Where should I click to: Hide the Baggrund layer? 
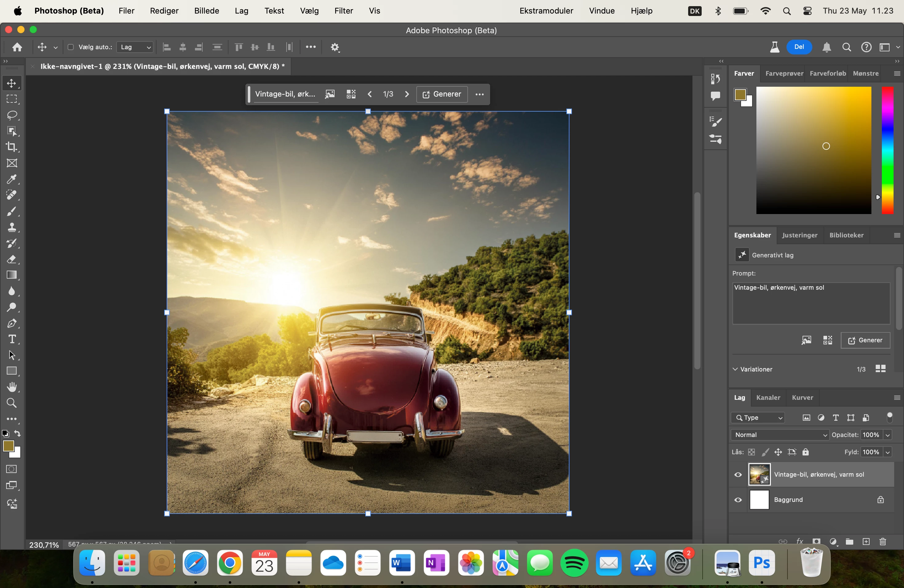[738, 500]
